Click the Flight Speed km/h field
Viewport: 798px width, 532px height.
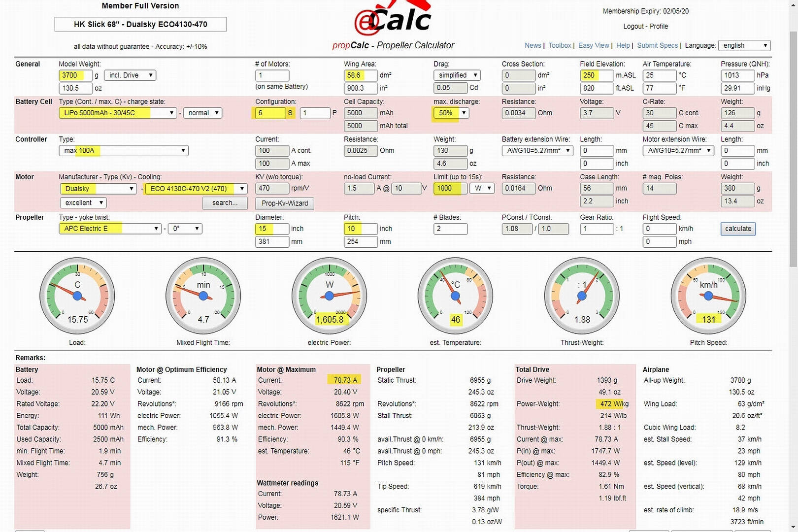point(659,229)
